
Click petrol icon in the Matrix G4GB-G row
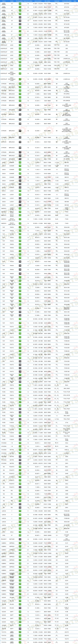pyautogui.click(x=20, y=453)
